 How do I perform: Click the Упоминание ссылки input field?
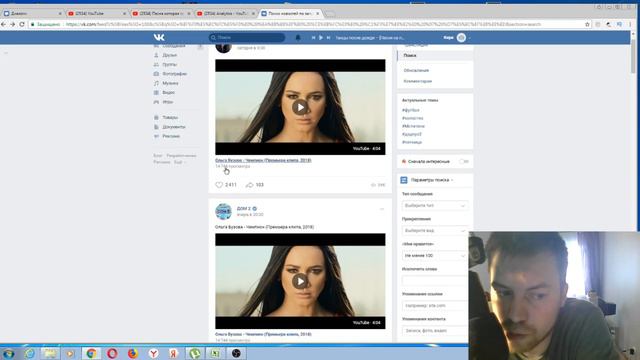[435, 305]
